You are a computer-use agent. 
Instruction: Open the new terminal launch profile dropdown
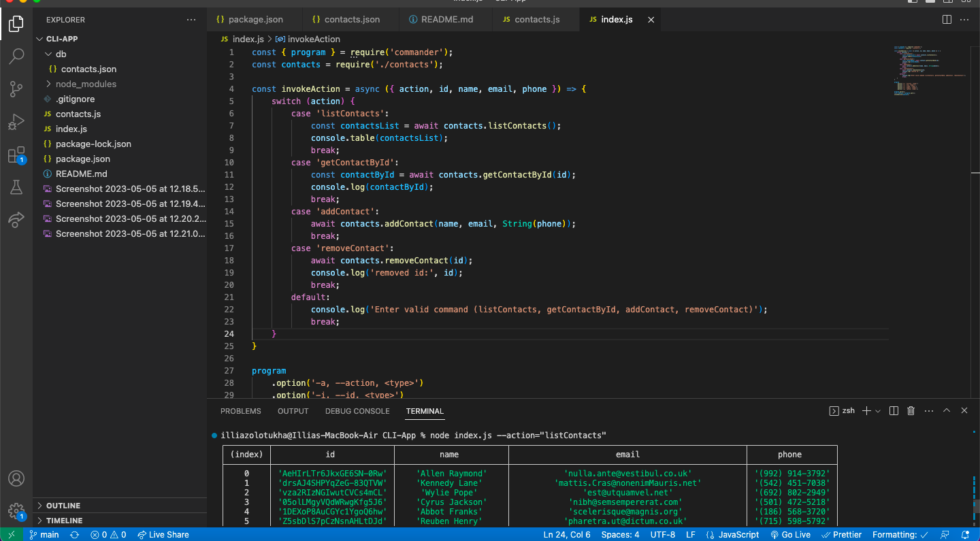[878, 411]
